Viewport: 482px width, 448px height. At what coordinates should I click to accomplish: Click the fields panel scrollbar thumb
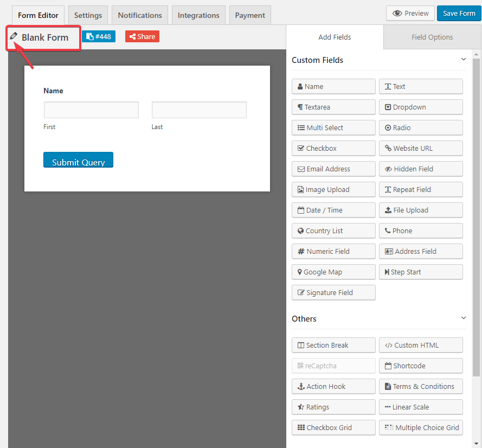pyautogui.click(x=476, y=217)
